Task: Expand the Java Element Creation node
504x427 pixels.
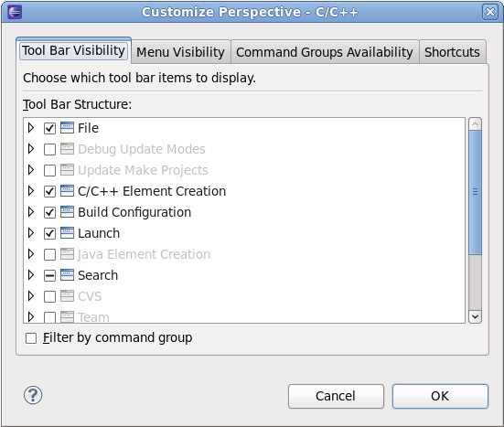Action: pos(31,254)
